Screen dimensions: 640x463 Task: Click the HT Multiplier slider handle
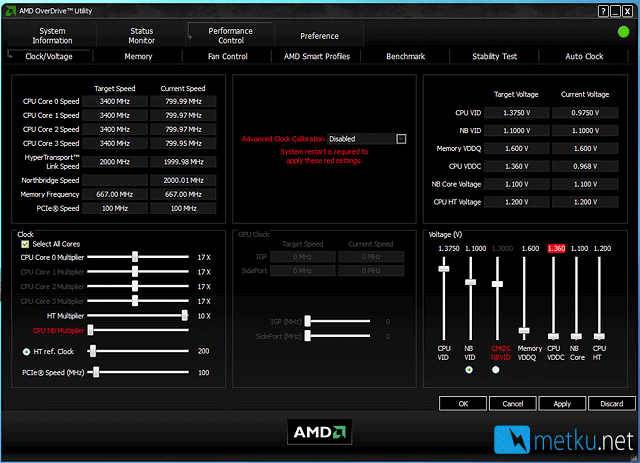click(185, 315)
